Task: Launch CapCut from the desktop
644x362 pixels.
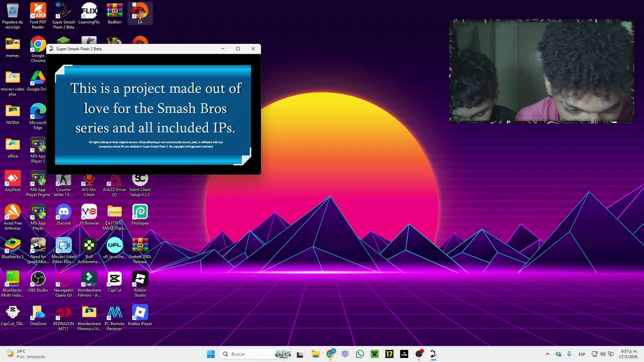Action: pyautogui.click(x=114, y=282)
